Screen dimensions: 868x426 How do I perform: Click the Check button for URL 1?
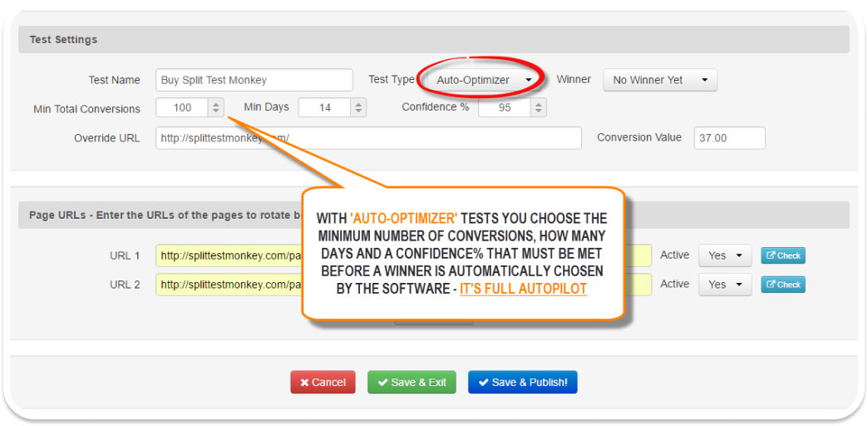[783, 255]
